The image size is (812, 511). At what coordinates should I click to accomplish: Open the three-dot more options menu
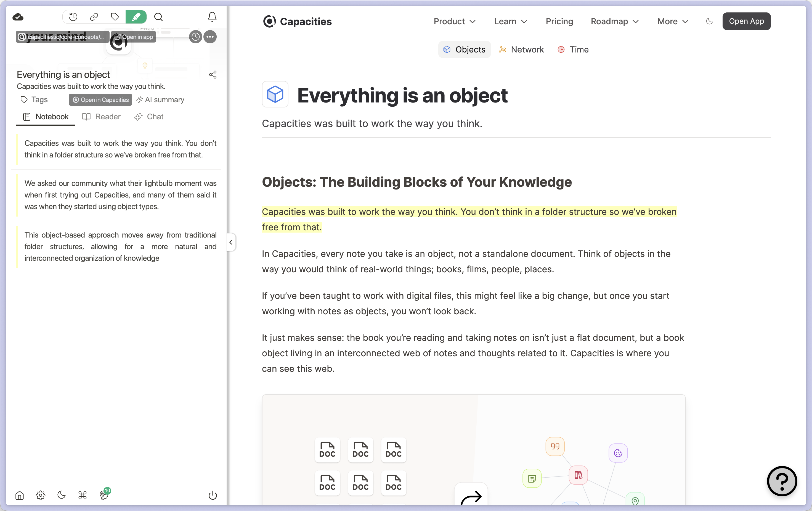[x=210, y=37]
